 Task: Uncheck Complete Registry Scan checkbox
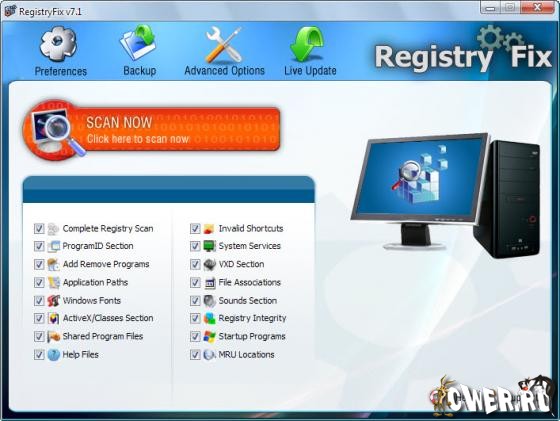pos(39,229)
